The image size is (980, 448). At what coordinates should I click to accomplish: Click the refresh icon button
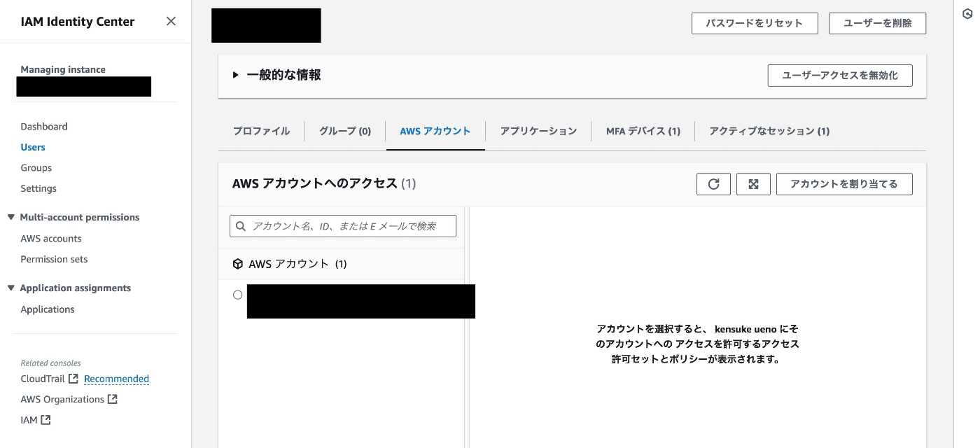click(x=713, y=184)
